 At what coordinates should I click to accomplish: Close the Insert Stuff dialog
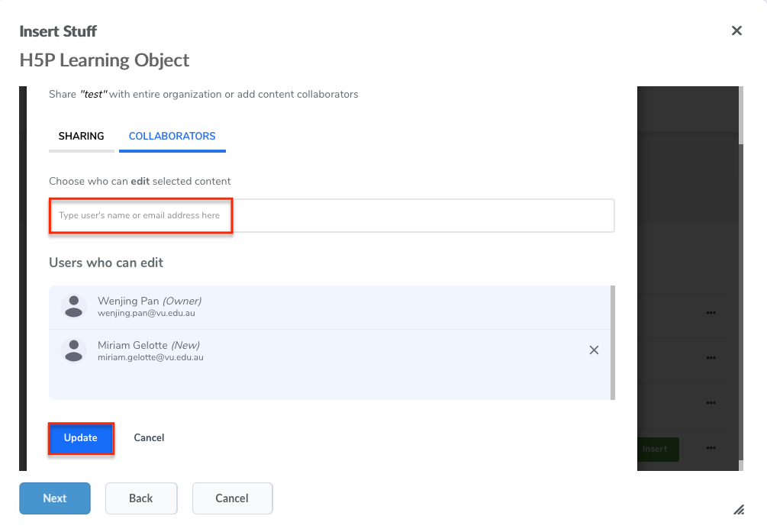pyautogui.click(x=736, y=31)
